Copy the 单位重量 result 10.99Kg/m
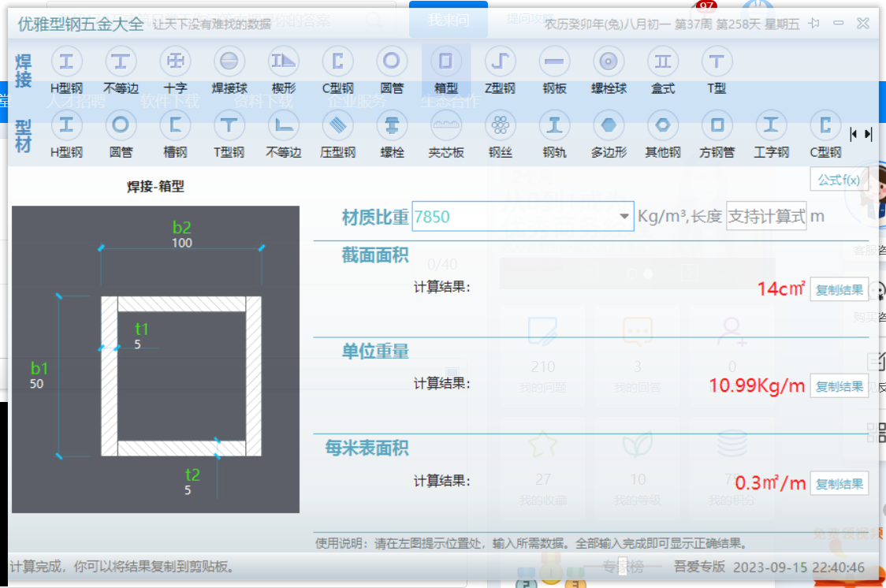Screen dimensions: 886x588 pyautogui.click(x=839, y=386)
